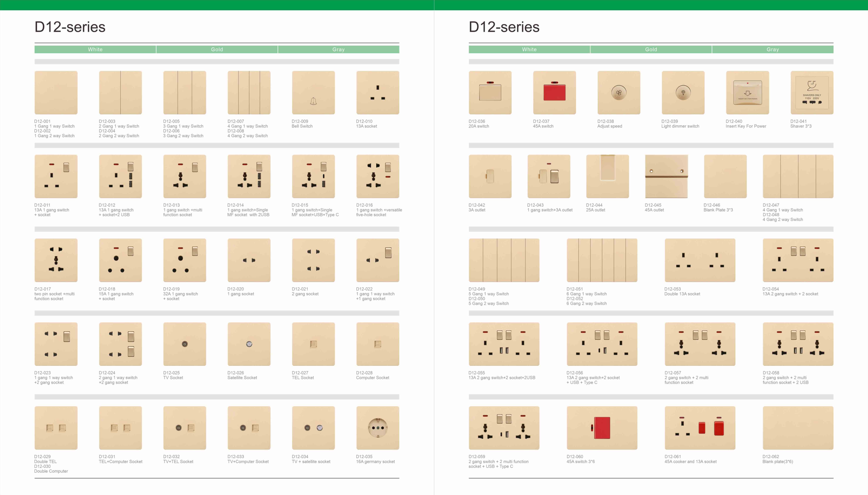Select the D12-053 Double 13A socket image

700,260
